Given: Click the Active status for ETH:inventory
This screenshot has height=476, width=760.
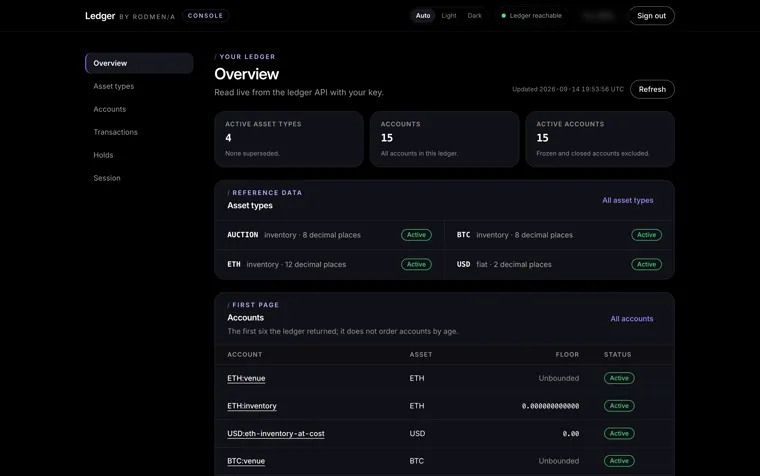Looking at the screenshot, I should pos(619,406).
